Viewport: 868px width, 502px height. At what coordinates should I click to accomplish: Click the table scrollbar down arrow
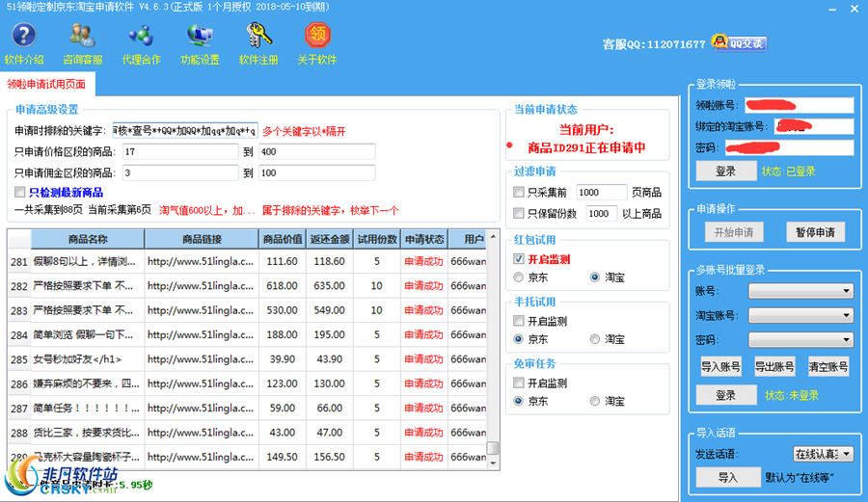[x=493, y=463]
